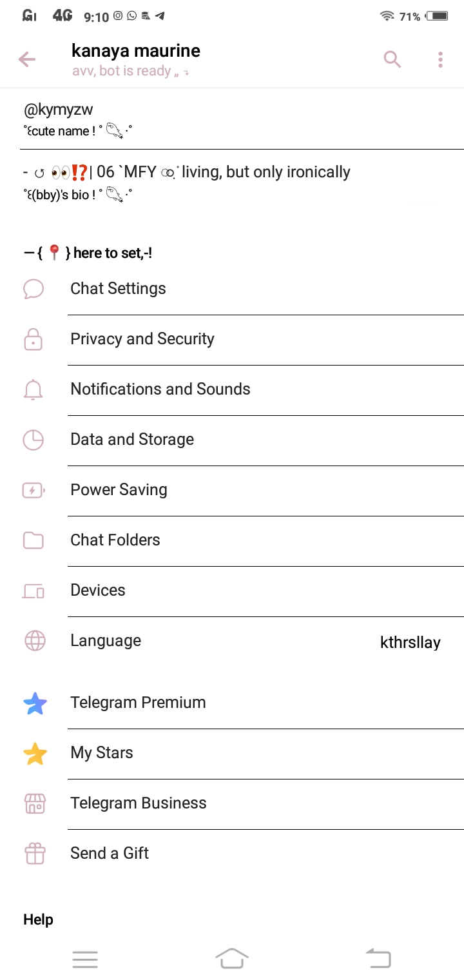
Task: Open My Stars
Action: pos(102,753)
